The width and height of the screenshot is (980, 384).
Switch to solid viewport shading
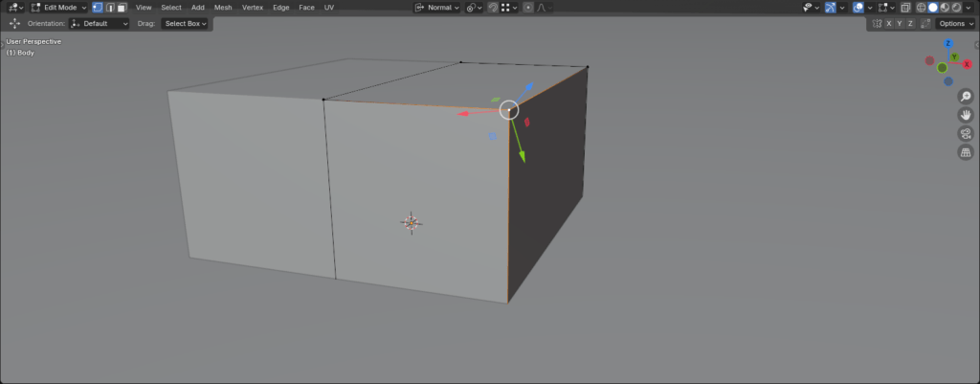[933, 8]
